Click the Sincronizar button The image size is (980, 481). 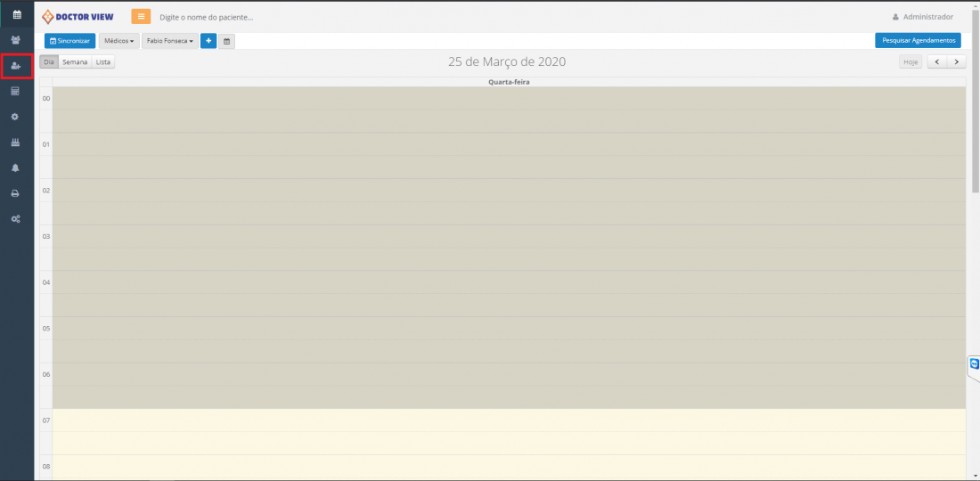(x=69, y=41)
